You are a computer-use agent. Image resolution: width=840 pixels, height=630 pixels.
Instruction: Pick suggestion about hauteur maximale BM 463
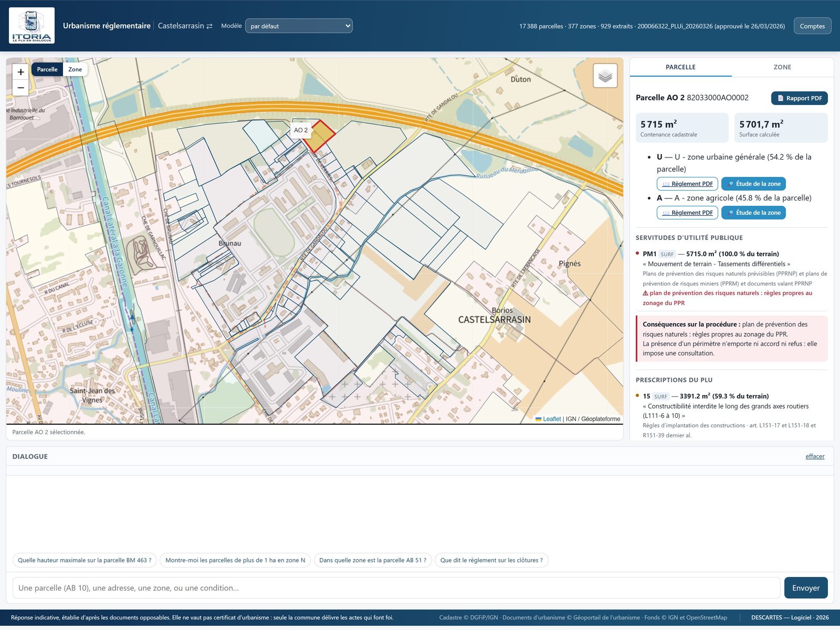click(x=85, y=560)
